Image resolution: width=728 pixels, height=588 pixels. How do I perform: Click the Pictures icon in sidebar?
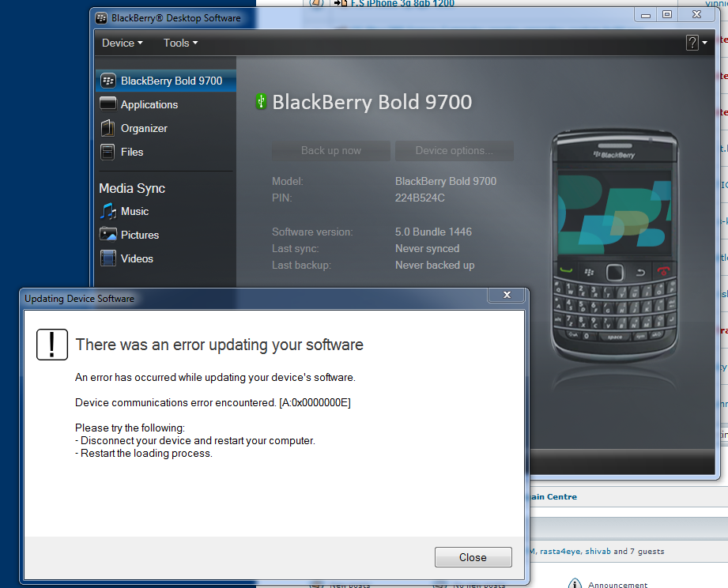tap(108, 234)
